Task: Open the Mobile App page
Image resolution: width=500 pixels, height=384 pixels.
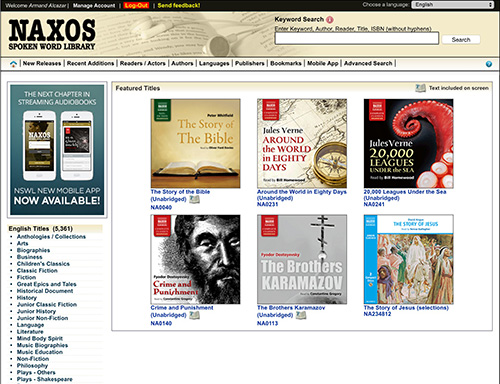Action: coord(323,63)
